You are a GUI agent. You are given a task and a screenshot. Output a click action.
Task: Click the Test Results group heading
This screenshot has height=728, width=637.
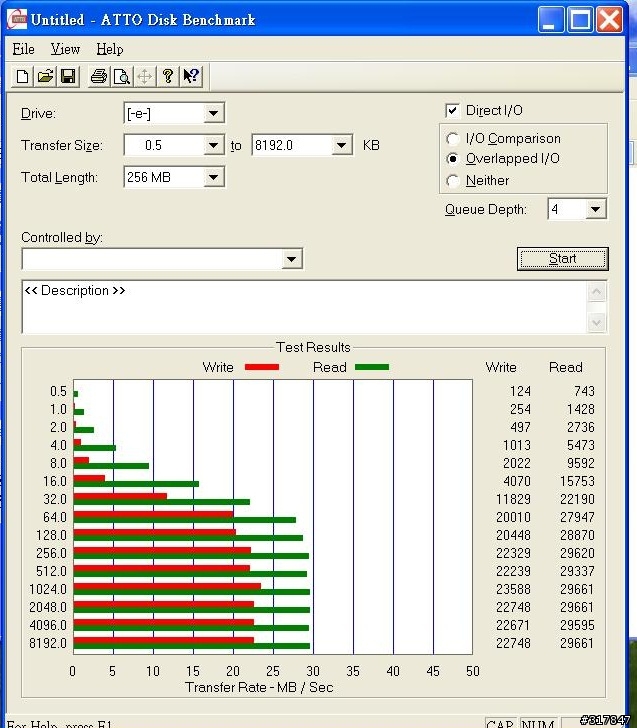(313, 347)
